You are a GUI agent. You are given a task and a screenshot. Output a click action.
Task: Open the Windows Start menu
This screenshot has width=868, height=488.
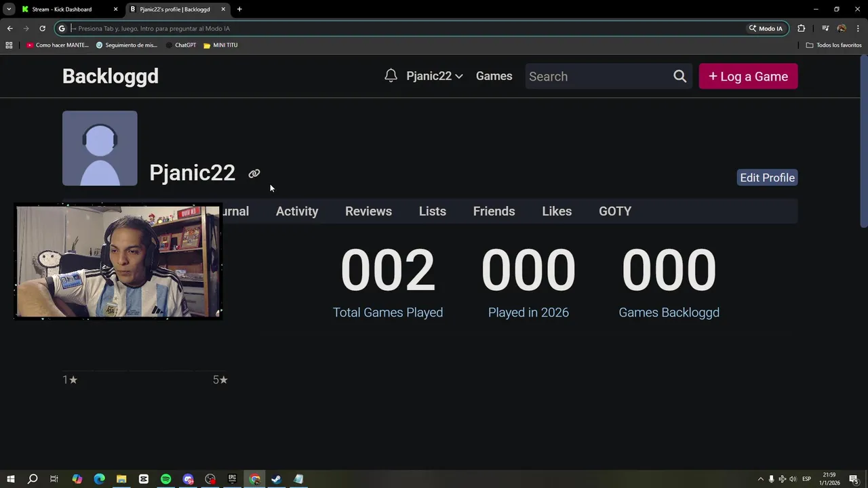(x=11, y=479)
